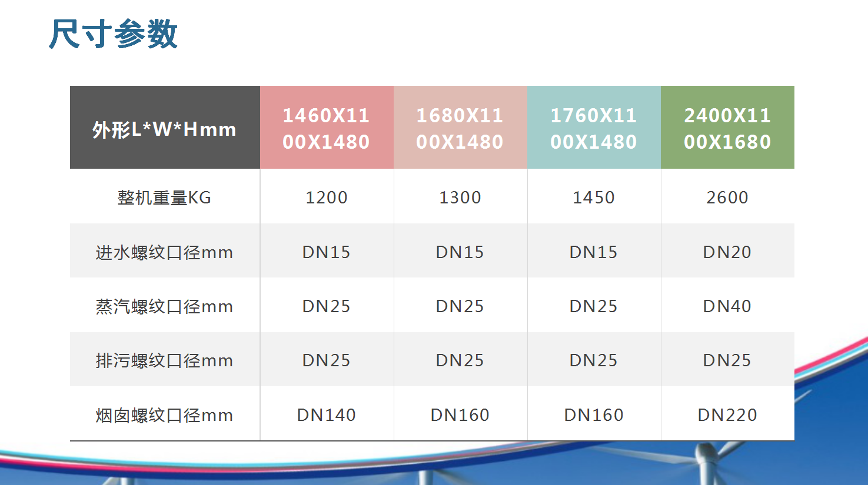Click the 2600 weight value
The width and height of the screenshot is (868, 485).
click(x=727, y=198)
